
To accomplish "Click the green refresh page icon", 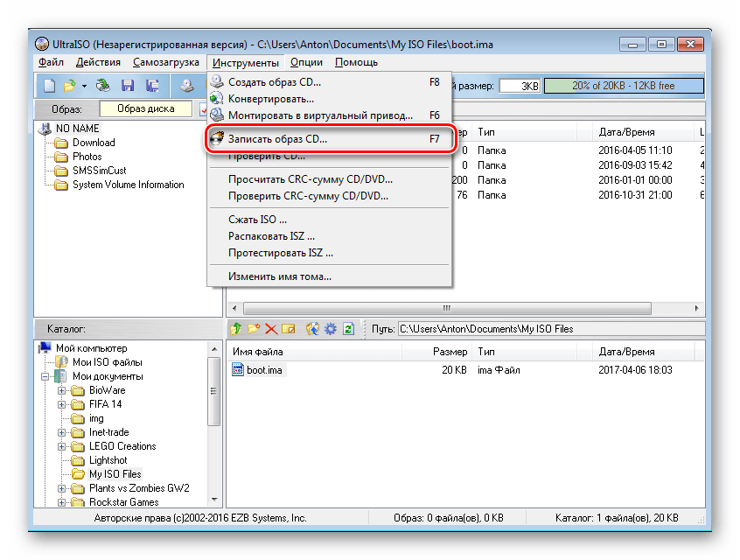I will (x=348, y=329).
